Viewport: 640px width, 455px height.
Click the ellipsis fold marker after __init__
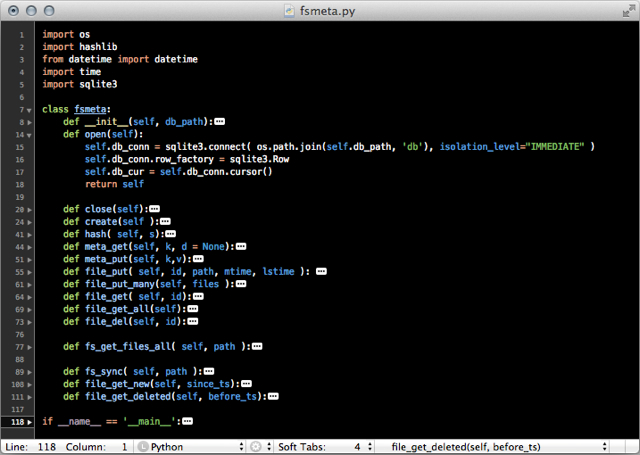(x=220, y=122)
